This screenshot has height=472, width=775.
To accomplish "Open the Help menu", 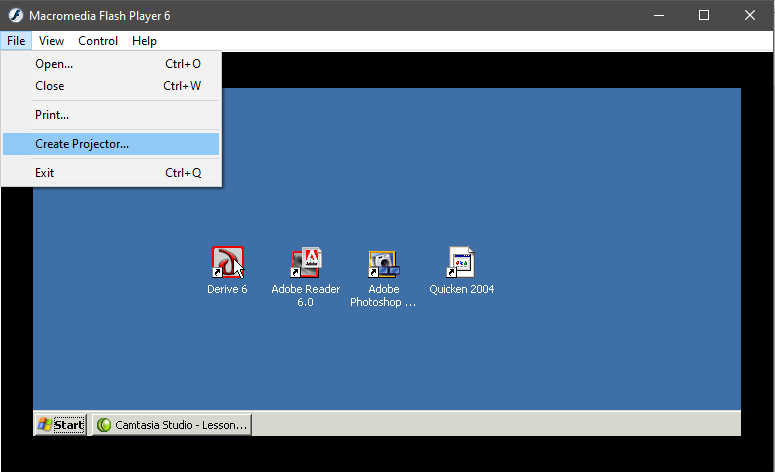I will [144, 41].
